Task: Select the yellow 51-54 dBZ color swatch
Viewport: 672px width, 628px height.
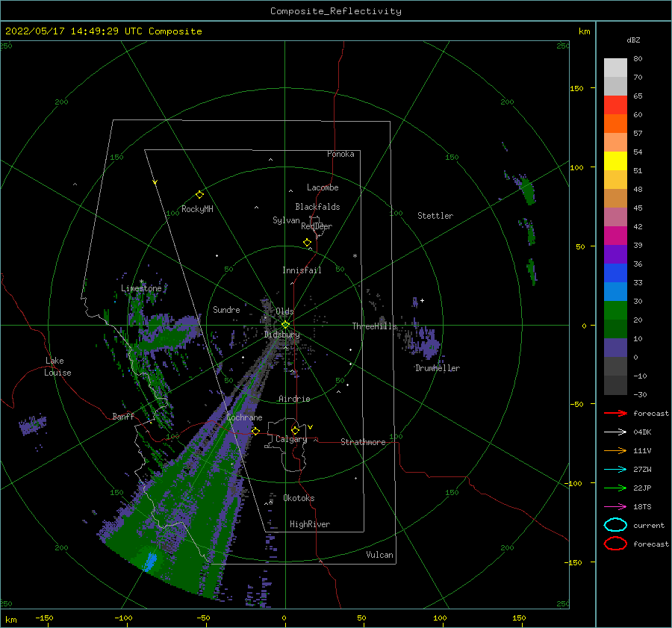Action: 615,161
